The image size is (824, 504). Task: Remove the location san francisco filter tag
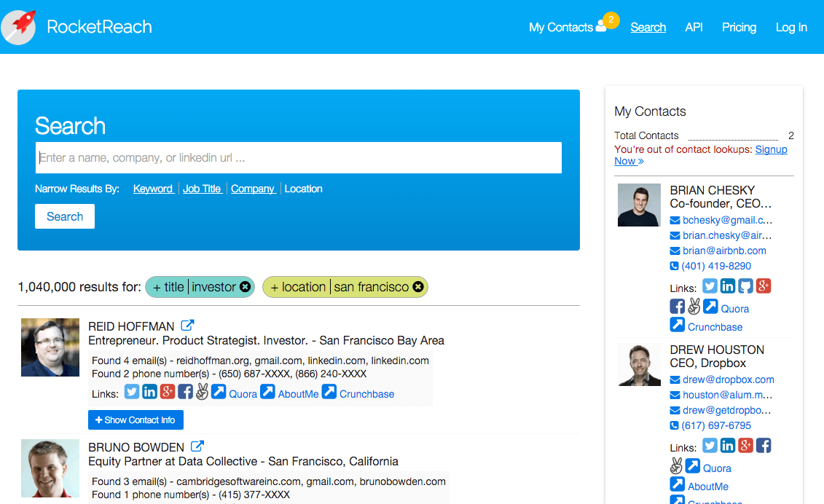tap(418, 287)
